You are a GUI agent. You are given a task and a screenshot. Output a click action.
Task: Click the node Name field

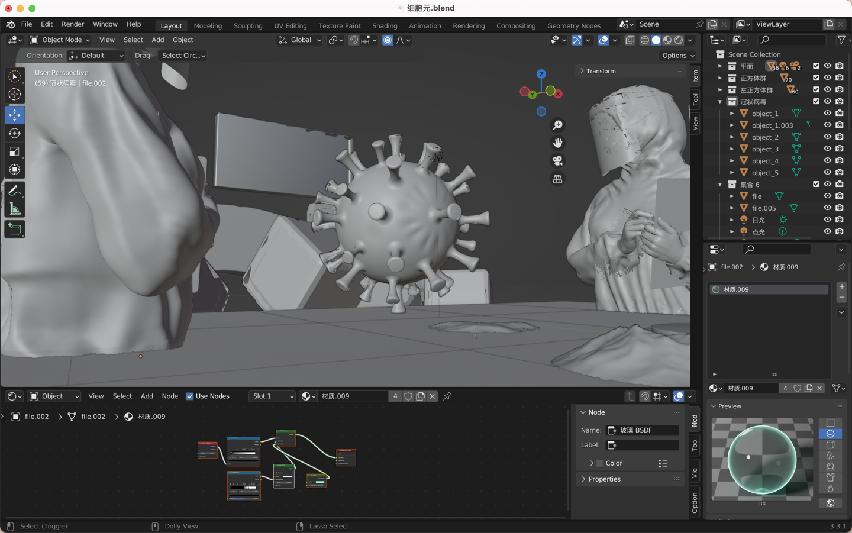click(643, 430)
